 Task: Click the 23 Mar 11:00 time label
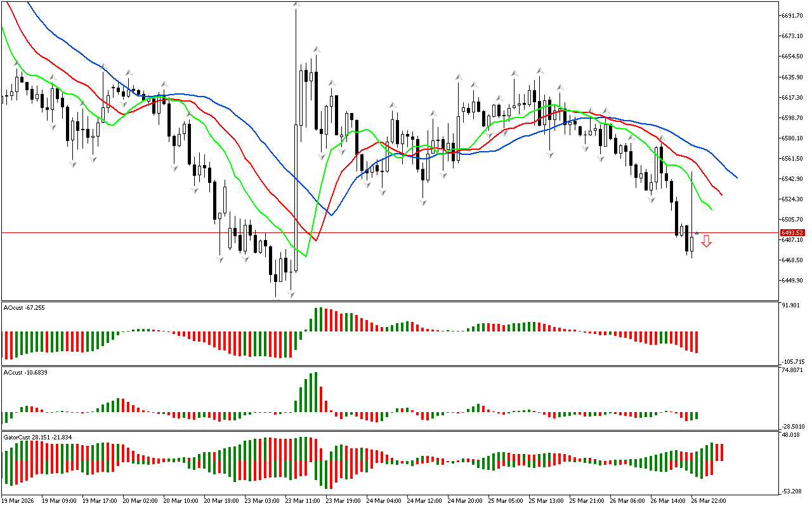tap(302, 500)
